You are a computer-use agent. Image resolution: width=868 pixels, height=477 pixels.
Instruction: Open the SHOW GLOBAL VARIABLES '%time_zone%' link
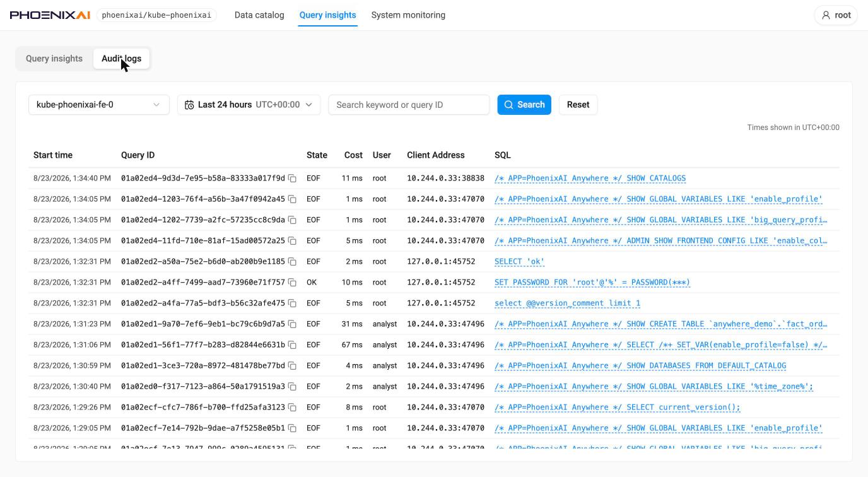pos(654,387)
